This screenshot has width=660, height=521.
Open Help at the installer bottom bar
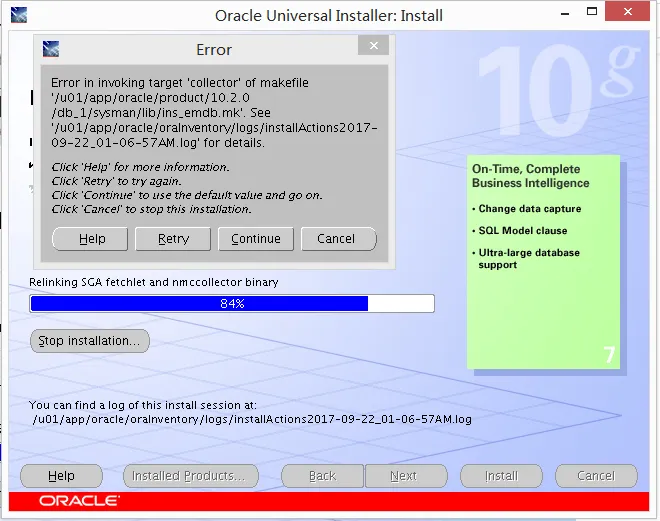[61, 476]
